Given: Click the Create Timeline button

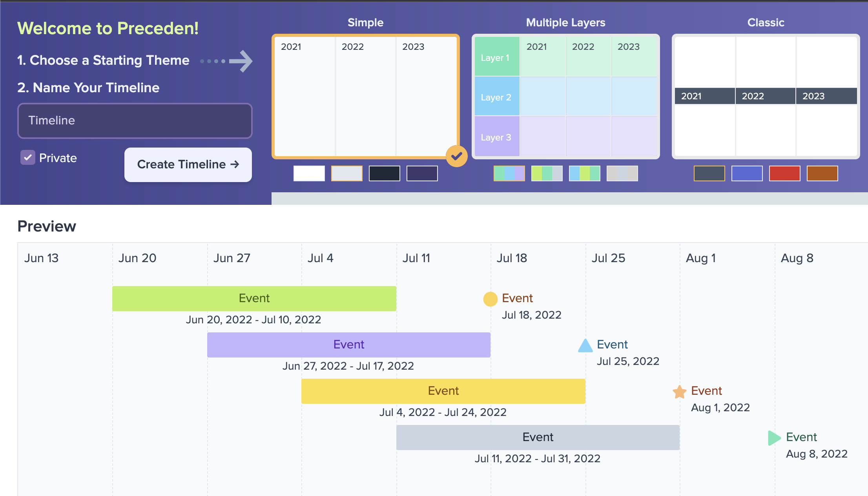Looking at the screenshot, I should (188, 164).
